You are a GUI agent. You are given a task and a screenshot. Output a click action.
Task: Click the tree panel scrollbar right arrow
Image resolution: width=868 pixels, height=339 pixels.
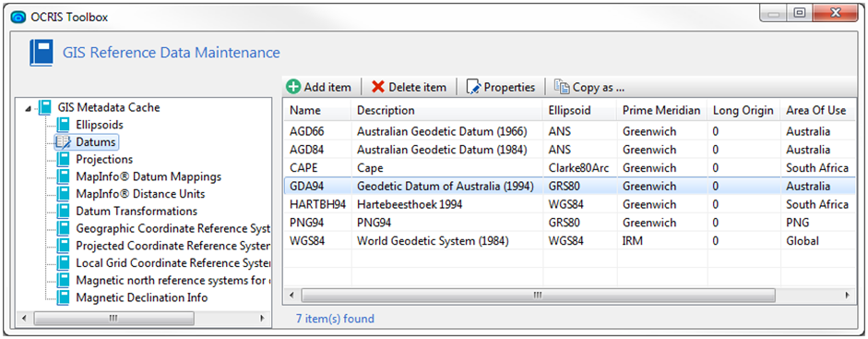(x=262, y=318)
